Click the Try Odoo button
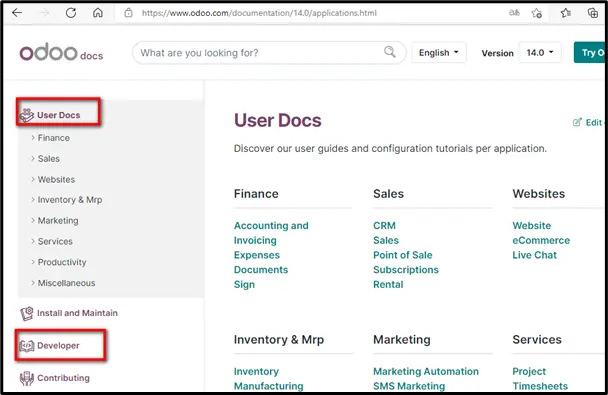Image resolution: width=608 pixels, height=395 pixels. (x=590, y=52)
